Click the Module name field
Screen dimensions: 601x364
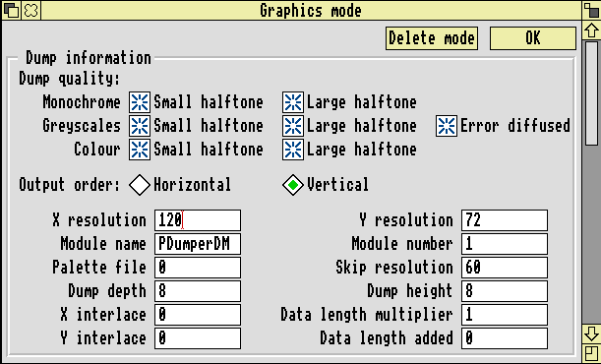[x=198, y=244]
